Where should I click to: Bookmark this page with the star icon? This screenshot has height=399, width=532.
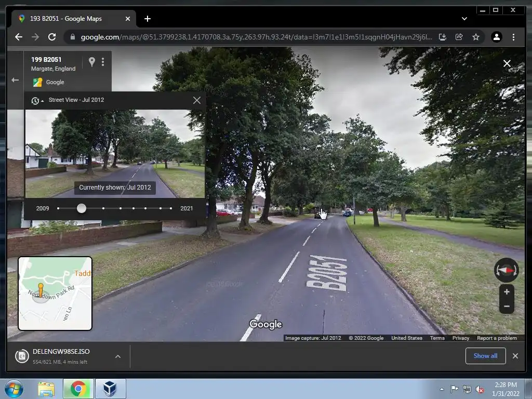(476, 37)
